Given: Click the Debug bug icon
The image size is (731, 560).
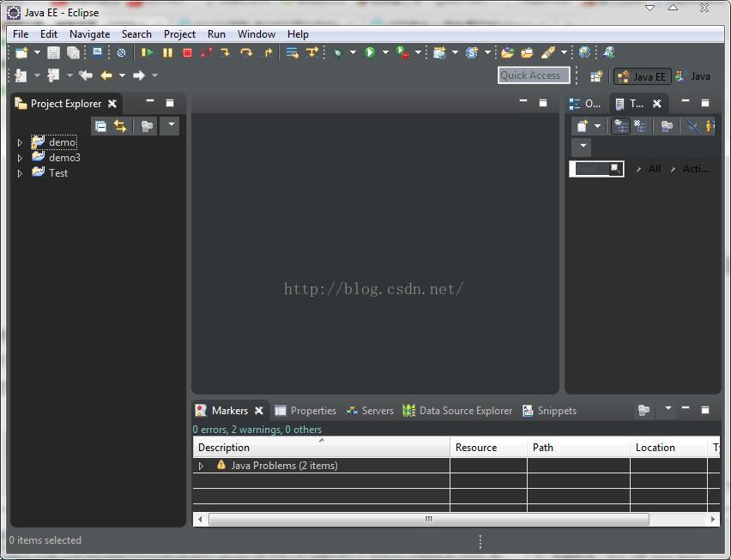Looking at the screenshot, I should tap(337, 52).
